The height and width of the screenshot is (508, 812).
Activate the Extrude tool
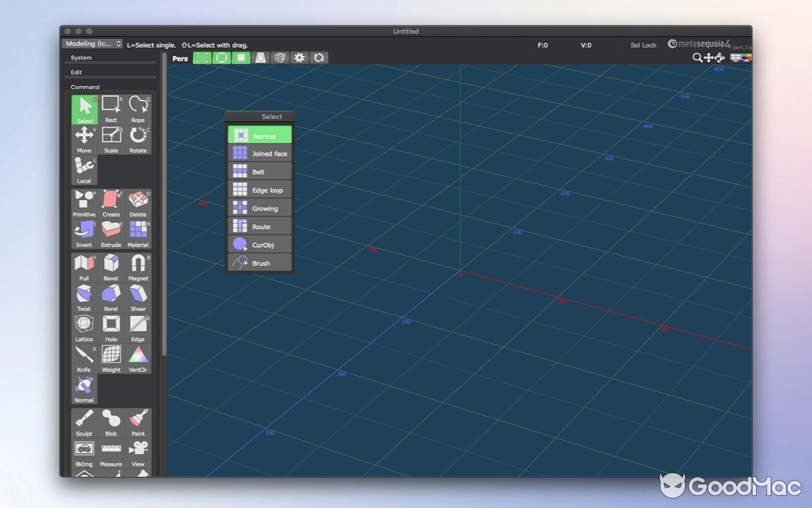click(x=110, y=234)
